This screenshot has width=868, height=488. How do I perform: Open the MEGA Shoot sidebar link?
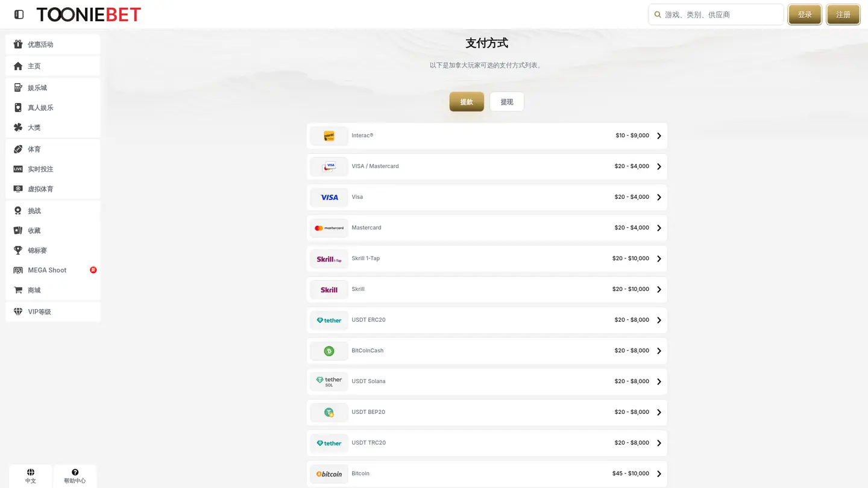point(53,270)
